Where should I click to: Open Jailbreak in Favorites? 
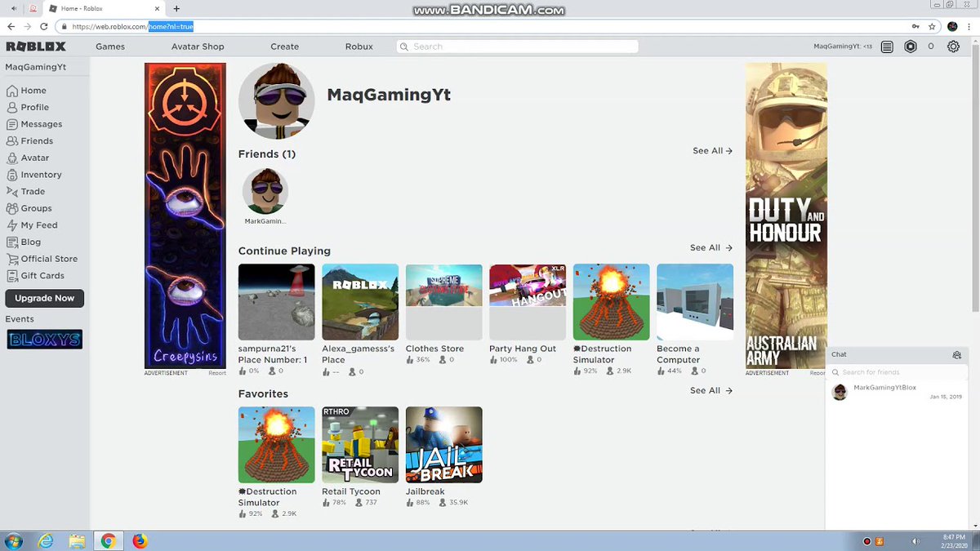(444, 445)
